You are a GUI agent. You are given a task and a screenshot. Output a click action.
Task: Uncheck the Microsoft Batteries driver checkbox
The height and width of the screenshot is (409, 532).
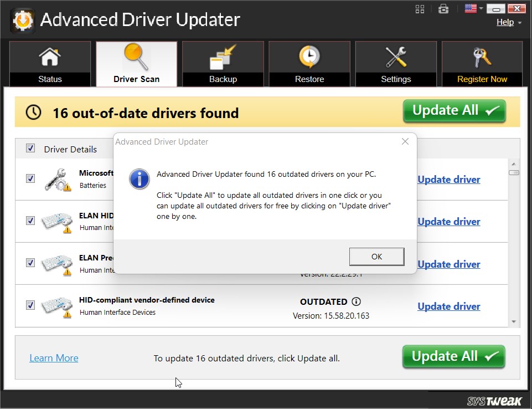(x=30, y=178)
